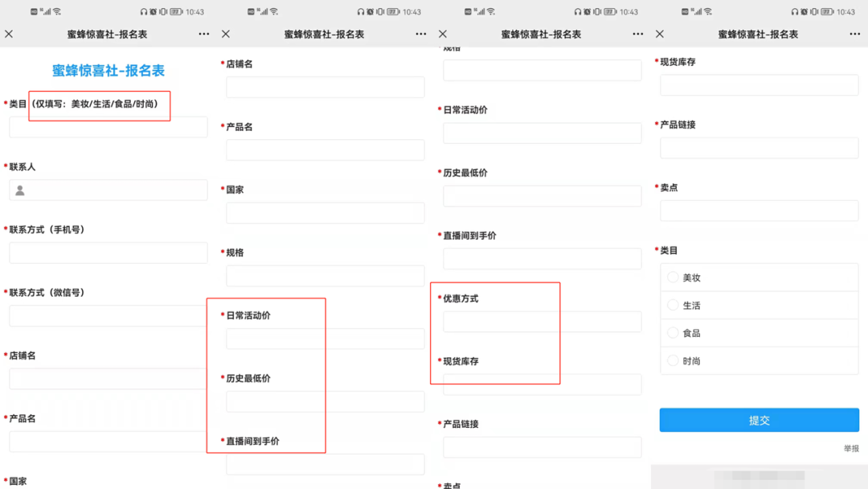
Task: Choose the 生活 category radio button
Action: (674, 306)
